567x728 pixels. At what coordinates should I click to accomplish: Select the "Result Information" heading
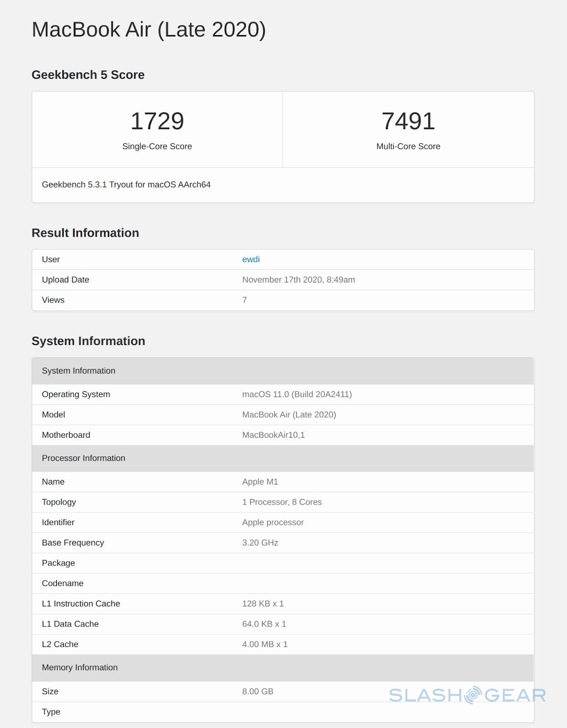(86, 233)
